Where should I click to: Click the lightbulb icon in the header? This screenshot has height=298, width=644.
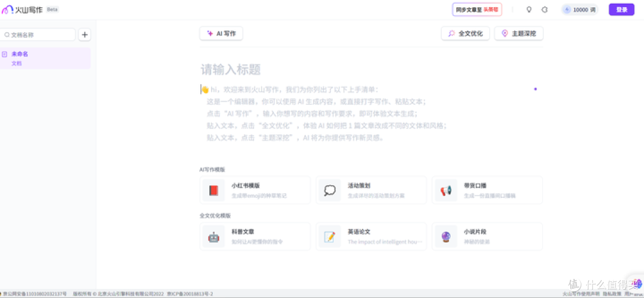529,10
